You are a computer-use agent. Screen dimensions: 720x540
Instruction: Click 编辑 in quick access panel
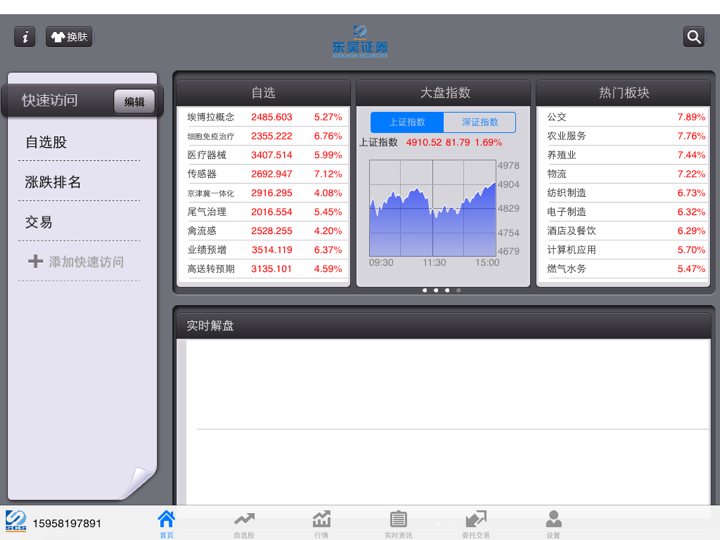click(x=134, y=101)
